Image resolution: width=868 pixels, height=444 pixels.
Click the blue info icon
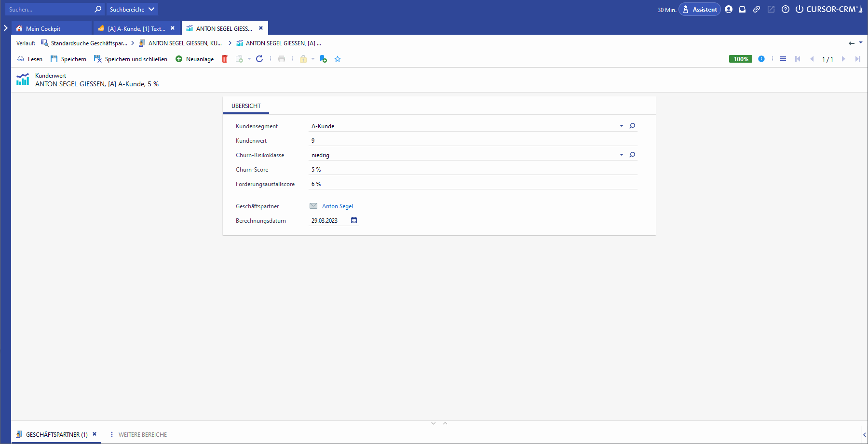click(x=761, y=59)
